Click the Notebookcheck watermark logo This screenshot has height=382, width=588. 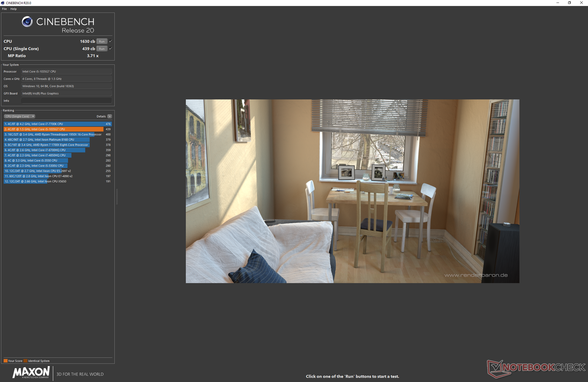[x=536, y=368]
